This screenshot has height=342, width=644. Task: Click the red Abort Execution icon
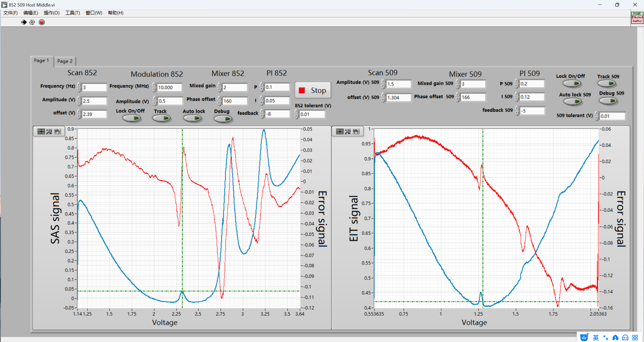point(42,22)
